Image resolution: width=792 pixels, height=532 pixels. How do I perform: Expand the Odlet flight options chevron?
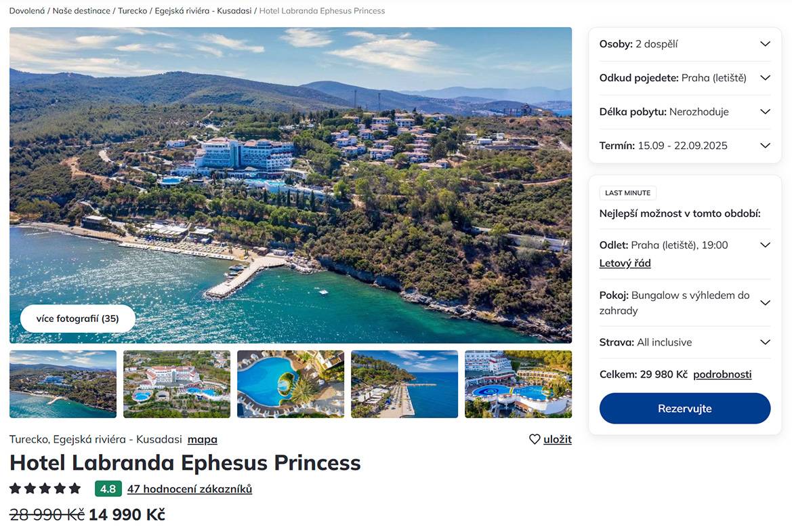click(765, 245)
